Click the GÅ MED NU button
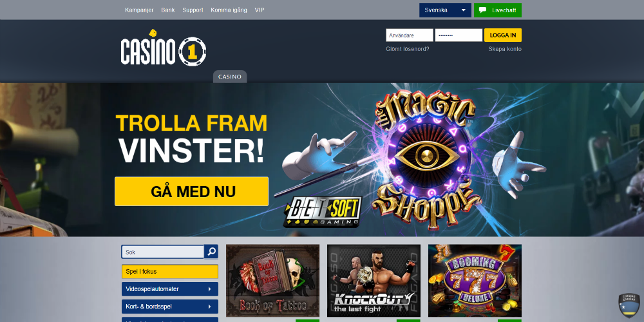 192,191
